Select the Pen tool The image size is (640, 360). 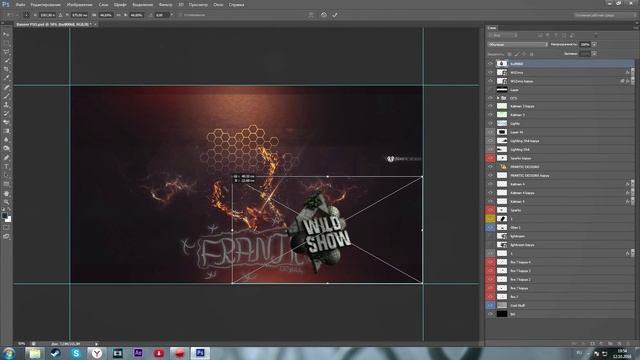pos(6,158)
